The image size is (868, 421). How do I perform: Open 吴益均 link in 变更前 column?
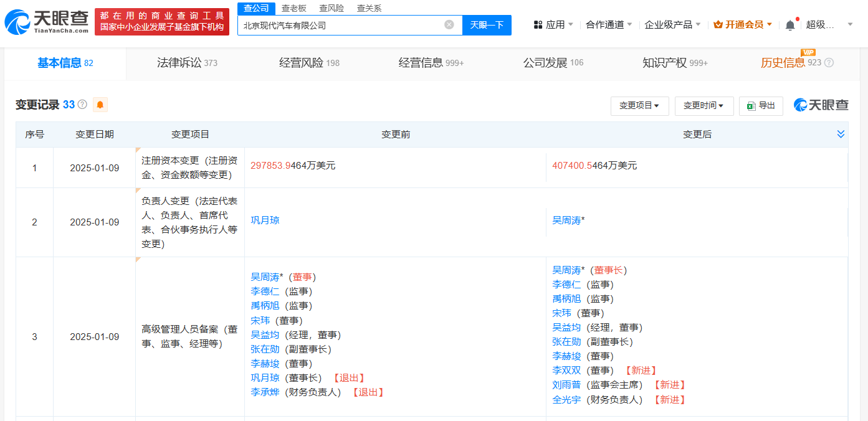[265, 335]
